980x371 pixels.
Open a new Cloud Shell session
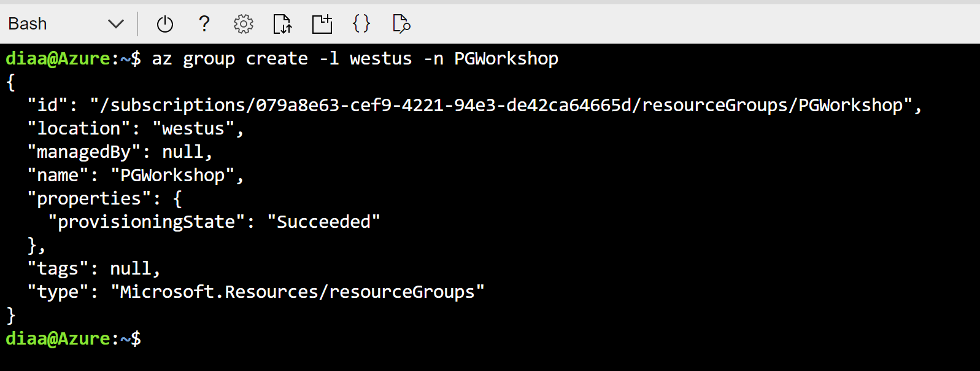click(x=322, y=24)
